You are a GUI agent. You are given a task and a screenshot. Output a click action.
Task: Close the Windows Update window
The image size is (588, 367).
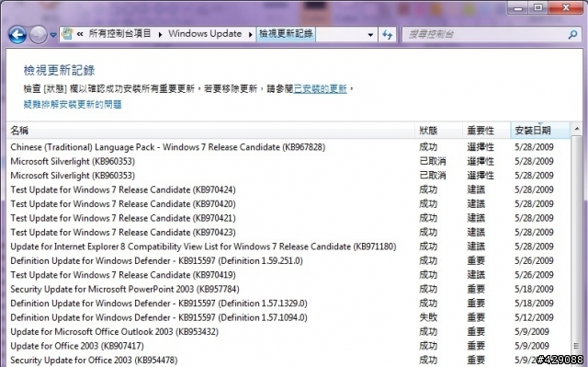coord(566,7)
